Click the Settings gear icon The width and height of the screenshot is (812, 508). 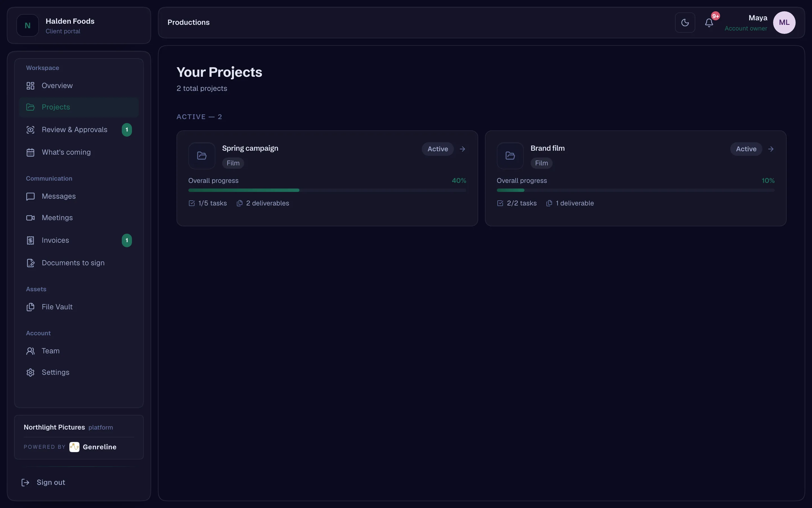pos(30,372)
